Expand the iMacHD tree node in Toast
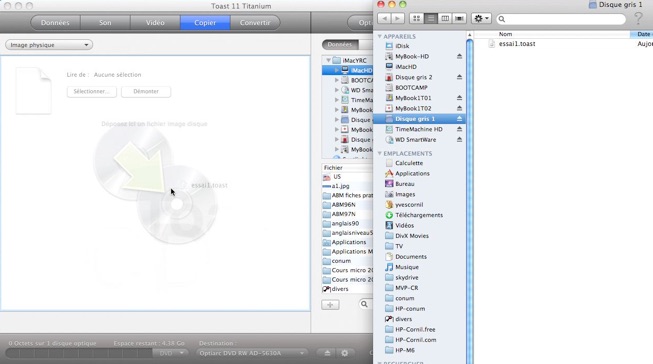Viewport: 653px width, 364px height. [x=336, y=70]
